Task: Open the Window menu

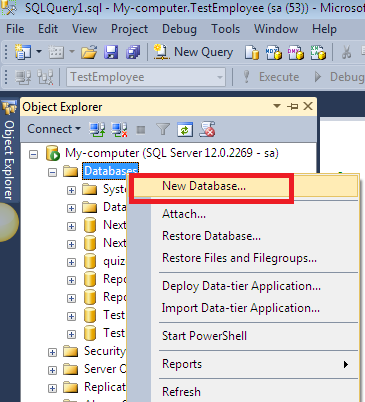Action: pos(276,29)
